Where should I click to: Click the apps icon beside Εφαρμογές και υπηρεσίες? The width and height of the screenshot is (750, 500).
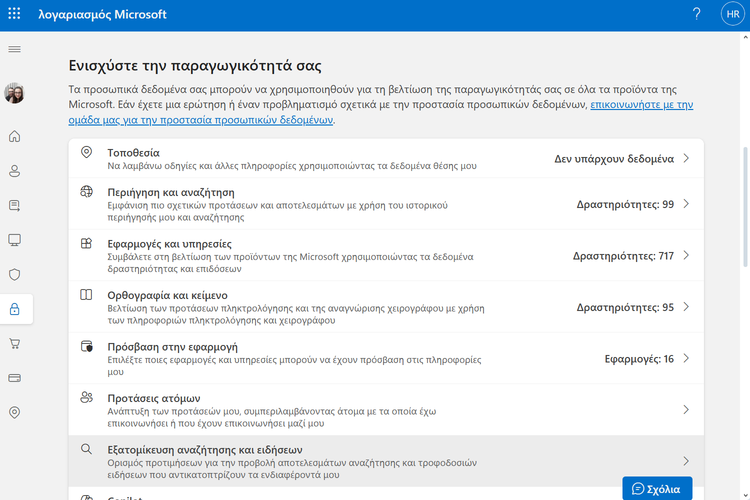pos(86,243)
